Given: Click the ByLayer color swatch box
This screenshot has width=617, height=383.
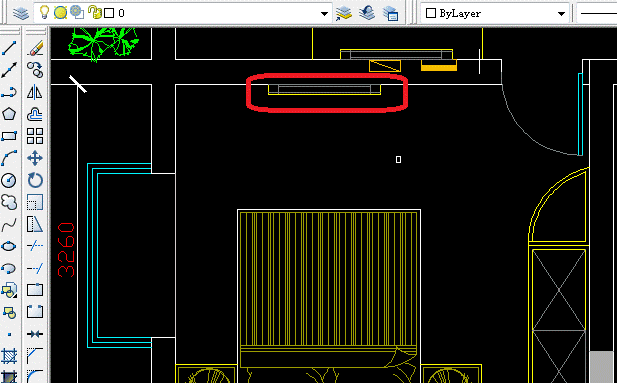Looking at the screenshot, I should [x=431, y=13].
